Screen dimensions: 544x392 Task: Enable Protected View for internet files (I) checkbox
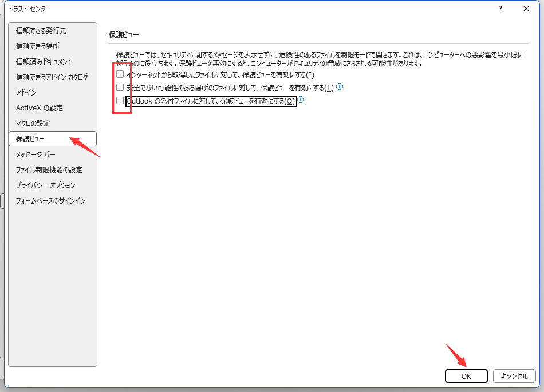pyautogui.click(x=120, y=74)
